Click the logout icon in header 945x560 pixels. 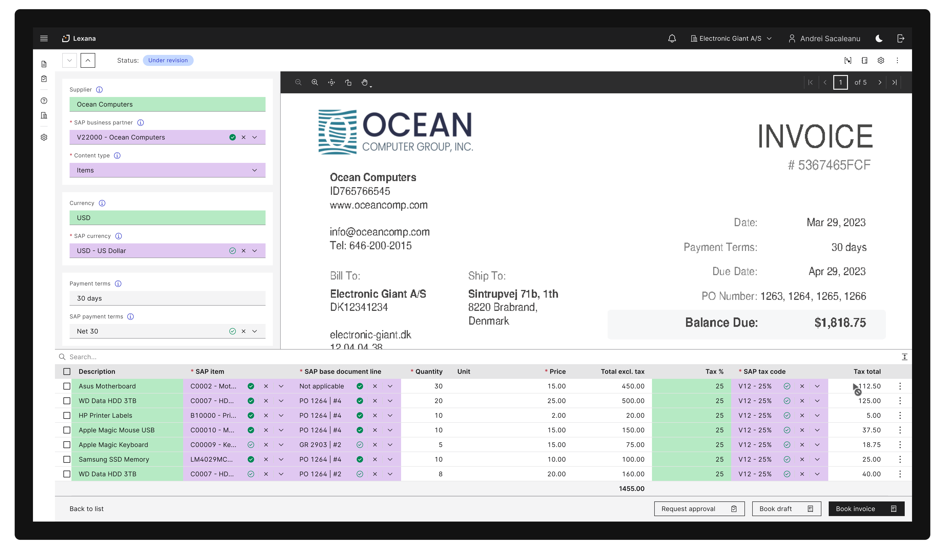tap(900, 38)
